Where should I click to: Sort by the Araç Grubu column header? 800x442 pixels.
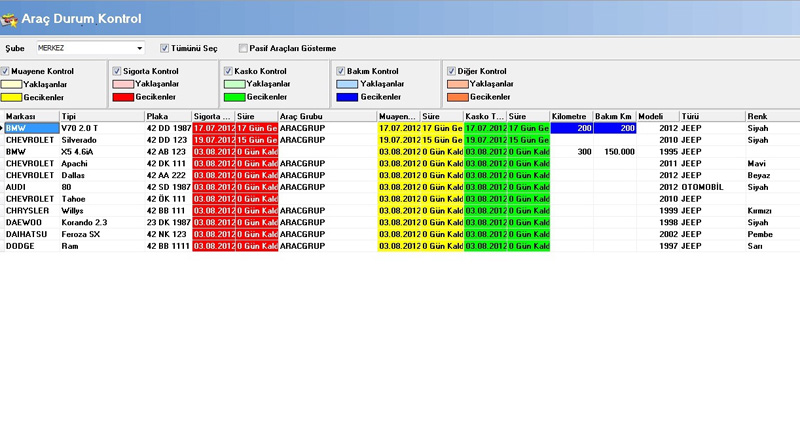point(328,116)
